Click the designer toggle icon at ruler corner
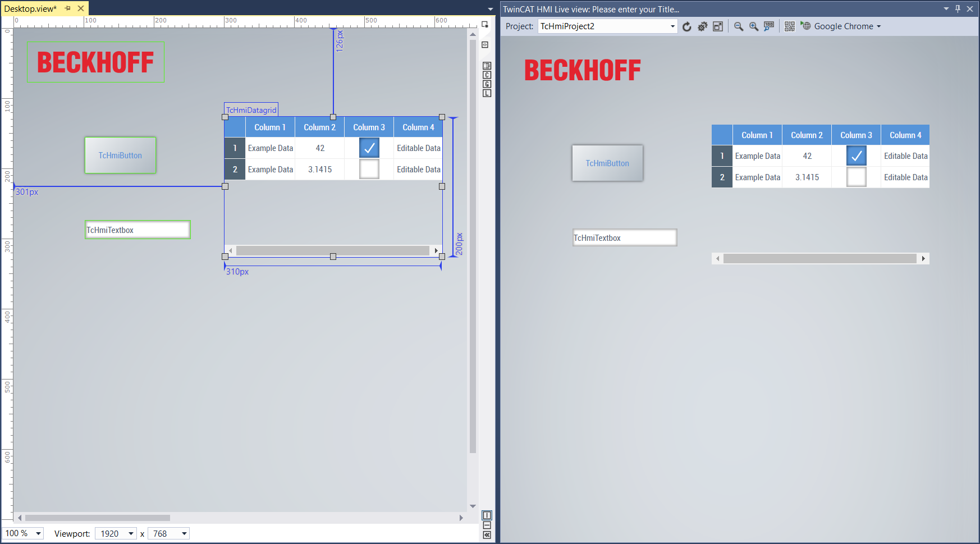 [x=485, y=24]
